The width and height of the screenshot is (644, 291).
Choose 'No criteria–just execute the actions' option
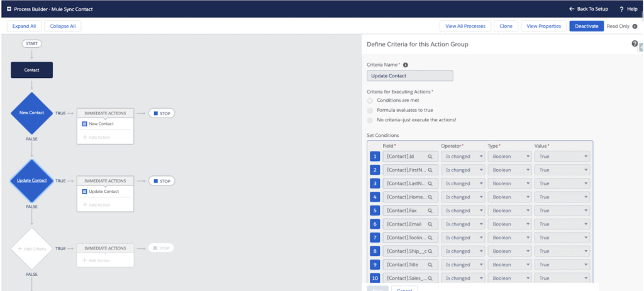(x=370, y=119)
